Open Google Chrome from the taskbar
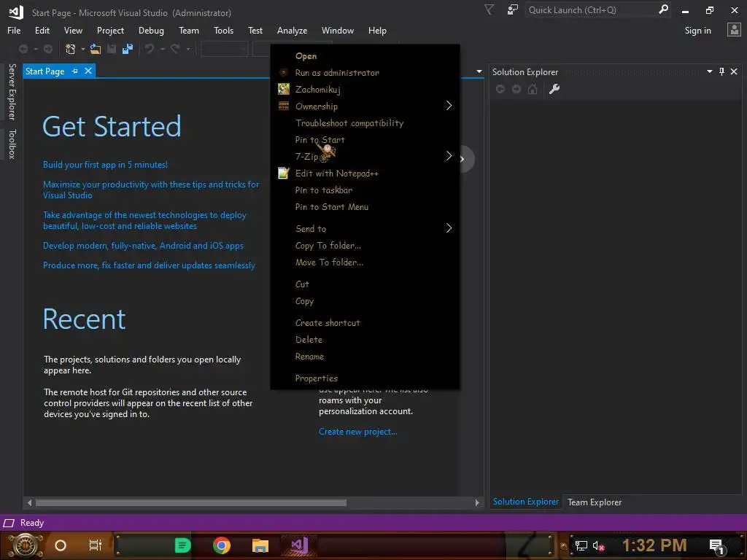Image resolution: width=747 pixels, height=560 pixels. tap(222, 545)
